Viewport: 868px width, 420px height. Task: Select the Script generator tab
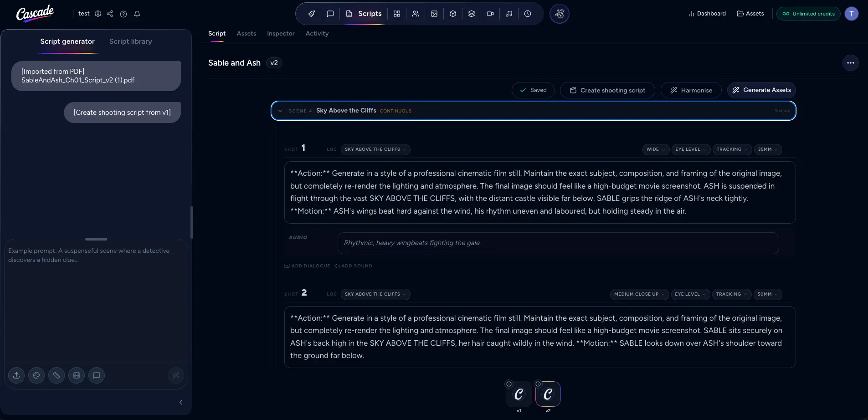67,41
